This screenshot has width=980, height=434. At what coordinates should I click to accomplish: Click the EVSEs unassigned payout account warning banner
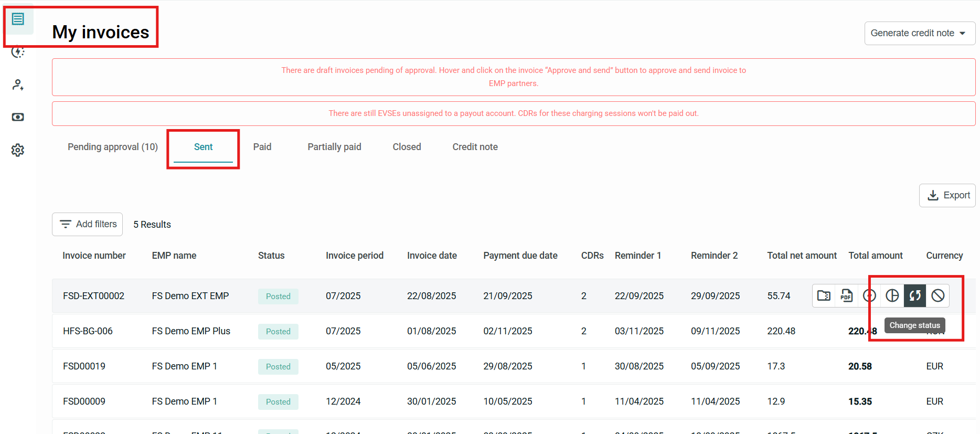pos(514,113)
